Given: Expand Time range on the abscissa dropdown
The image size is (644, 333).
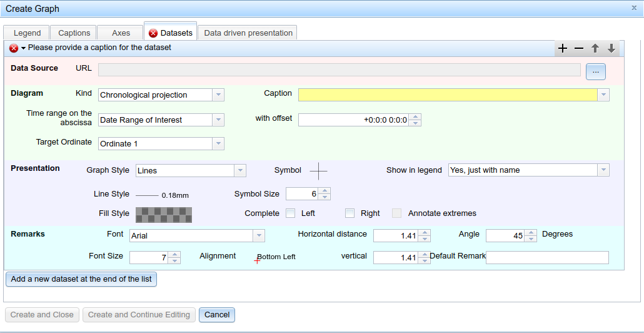Looking at the screenshot, I should 218,120.
